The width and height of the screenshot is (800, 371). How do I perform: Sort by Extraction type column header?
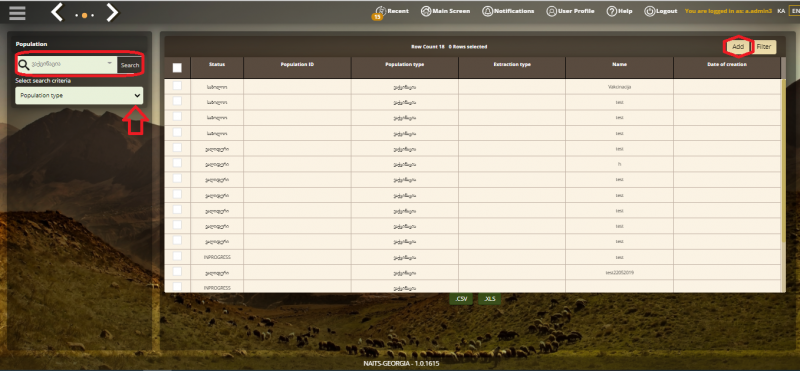pos(512,67)
